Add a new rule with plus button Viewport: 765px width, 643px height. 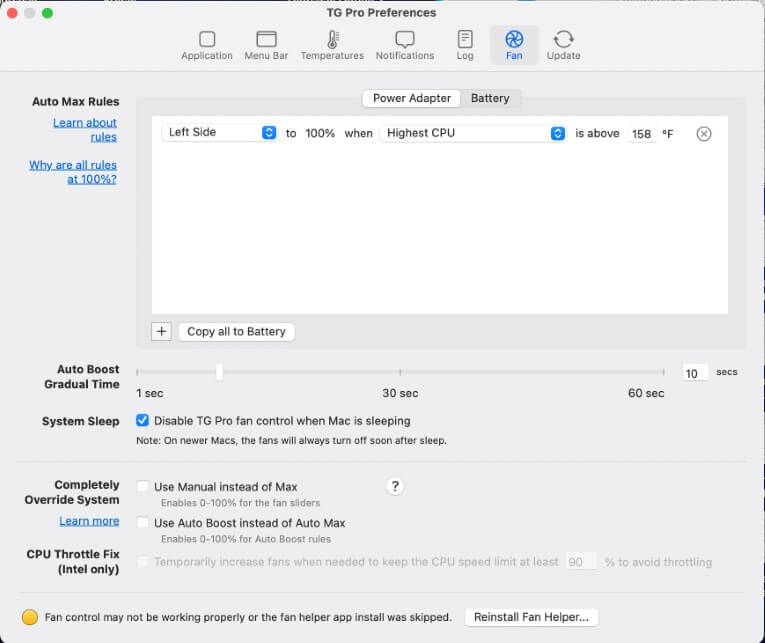161,332
